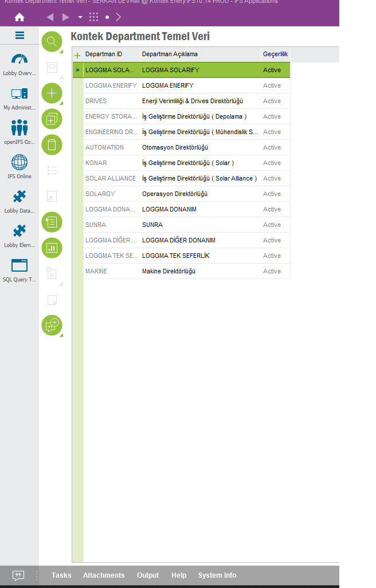Open My Administration shortcut
The image size is (376, 588).
(x=19, y=99)
